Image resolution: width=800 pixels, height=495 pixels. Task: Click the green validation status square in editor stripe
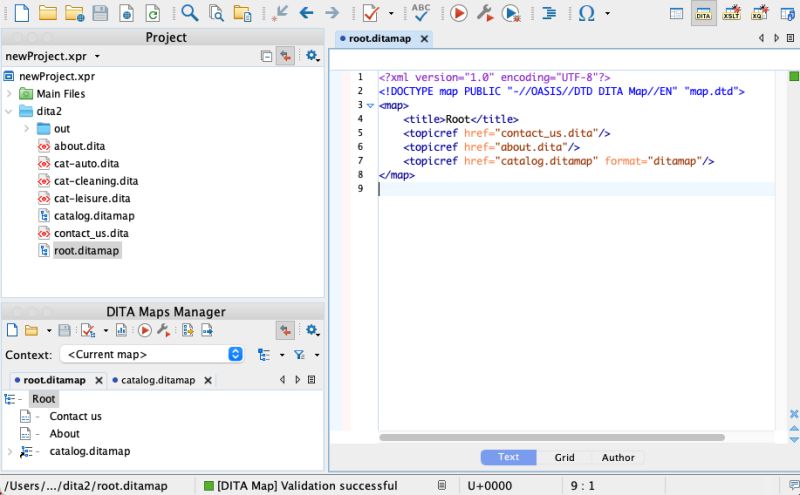pos(794,76)
